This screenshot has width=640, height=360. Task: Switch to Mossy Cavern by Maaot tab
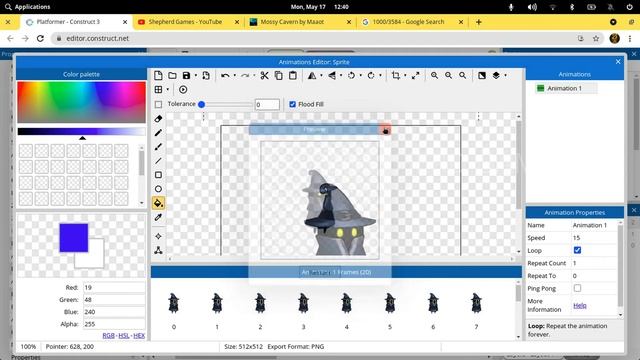(x=300, y=22)
